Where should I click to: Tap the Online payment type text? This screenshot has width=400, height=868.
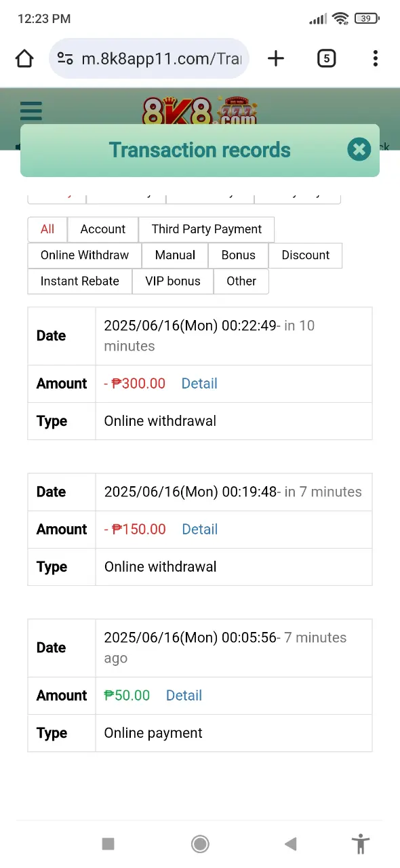point(153,733)
